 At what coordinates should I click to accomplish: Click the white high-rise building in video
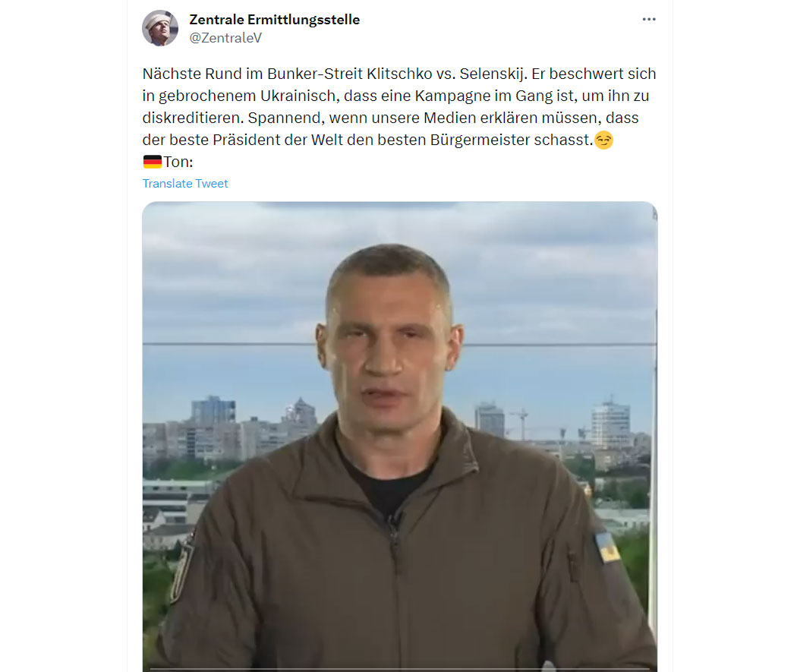click(x=610, y=424)
